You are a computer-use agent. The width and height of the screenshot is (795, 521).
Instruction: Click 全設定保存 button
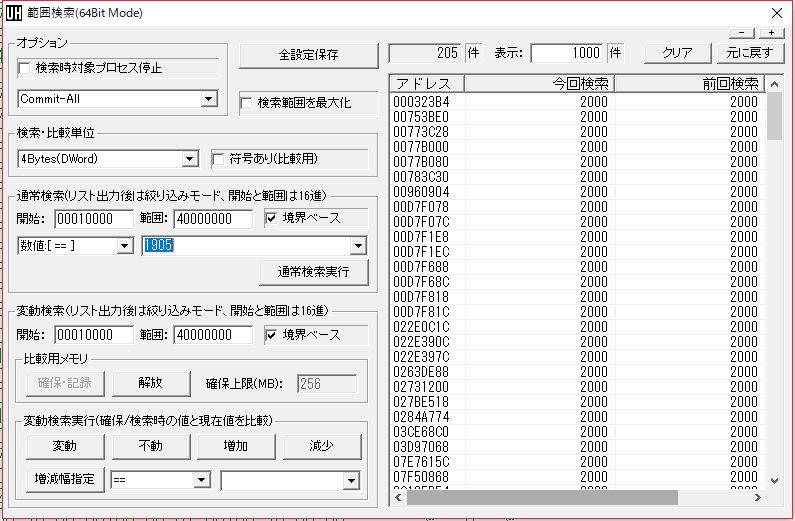coord(308,55)
